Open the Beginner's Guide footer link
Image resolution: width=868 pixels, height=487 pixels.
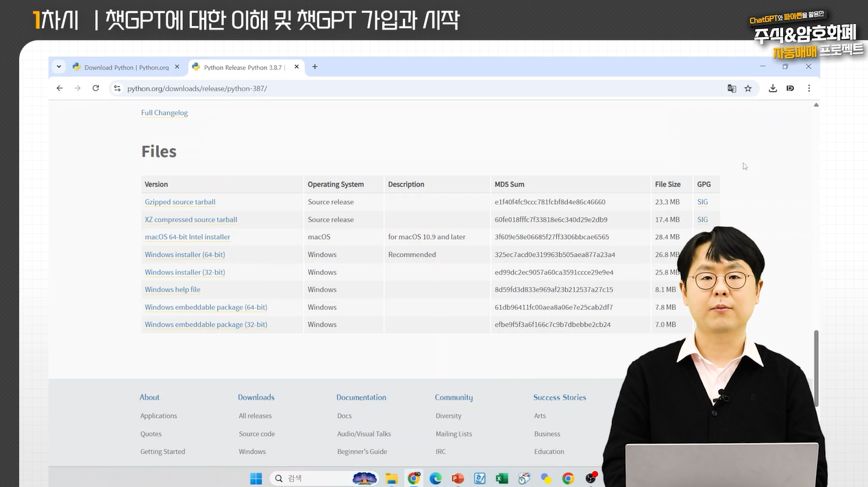362,452
